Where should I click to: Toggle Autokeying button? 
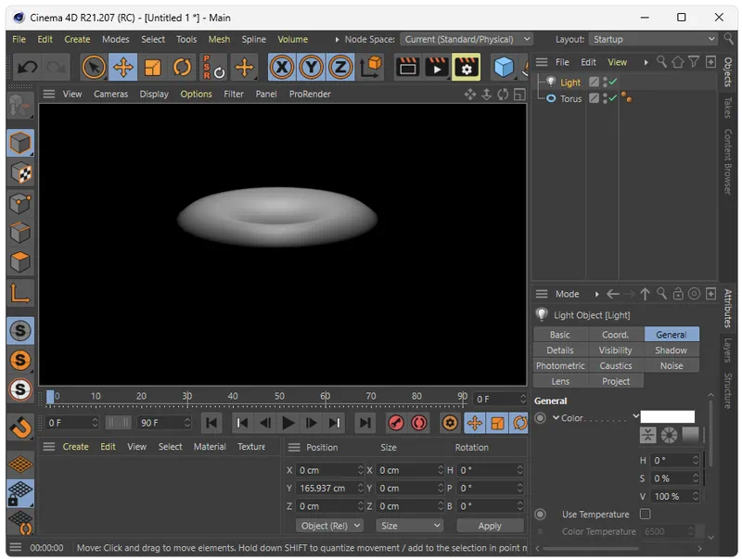(x=419, y=423)
